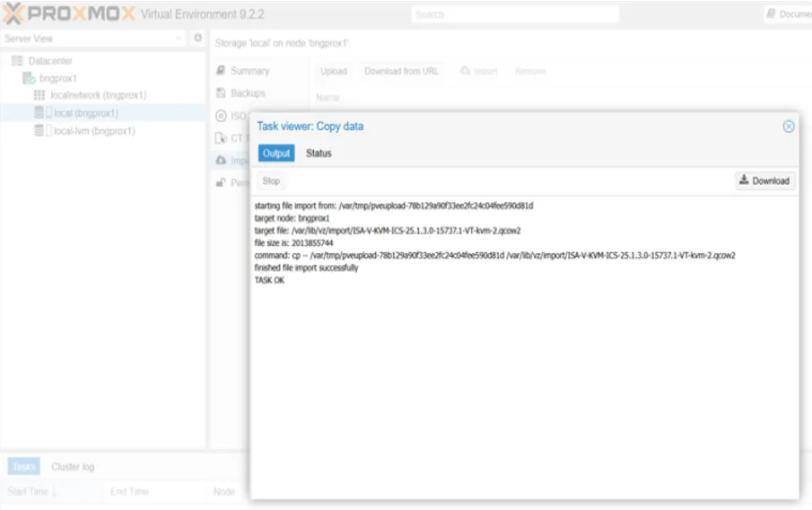The width and height of the screenshot is (812, 510).
Task: Click the greyed Remove button
Action: point(530,71)
